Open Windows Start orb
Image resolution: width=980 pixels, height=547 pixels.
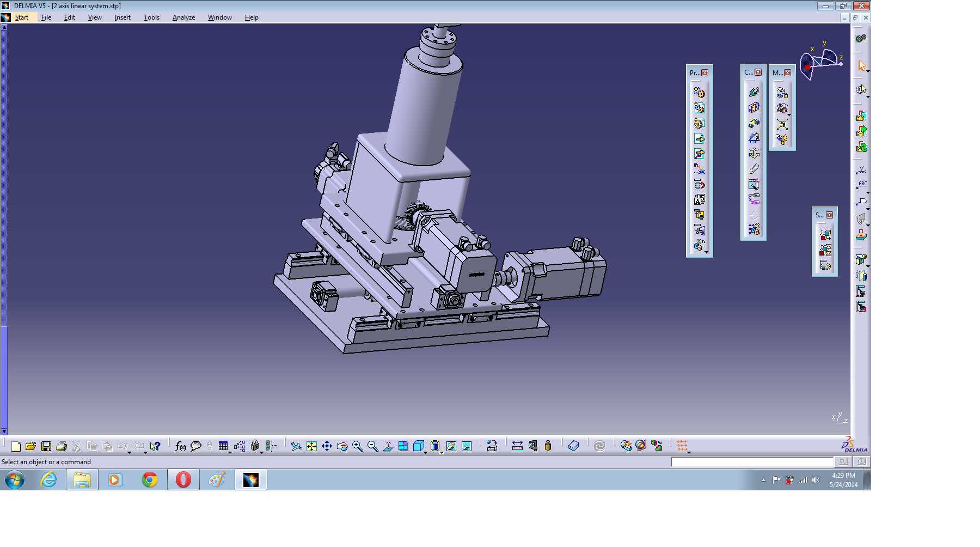[x=15, y=480]
